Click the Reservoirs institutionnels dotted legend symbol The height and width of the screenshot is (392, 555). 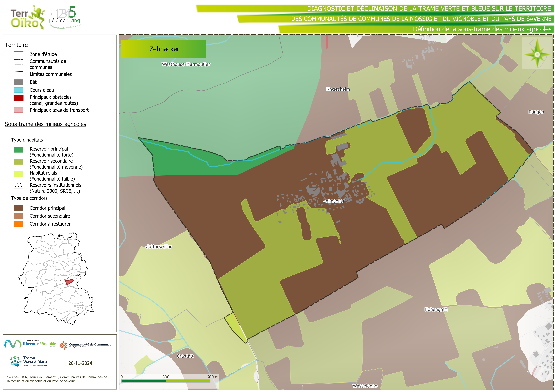coord(19,186)
